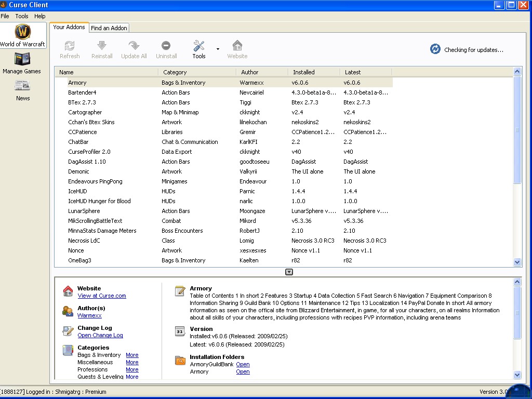Select the Bartender4 addon row

pyautogui.click(x=82, y=92)
